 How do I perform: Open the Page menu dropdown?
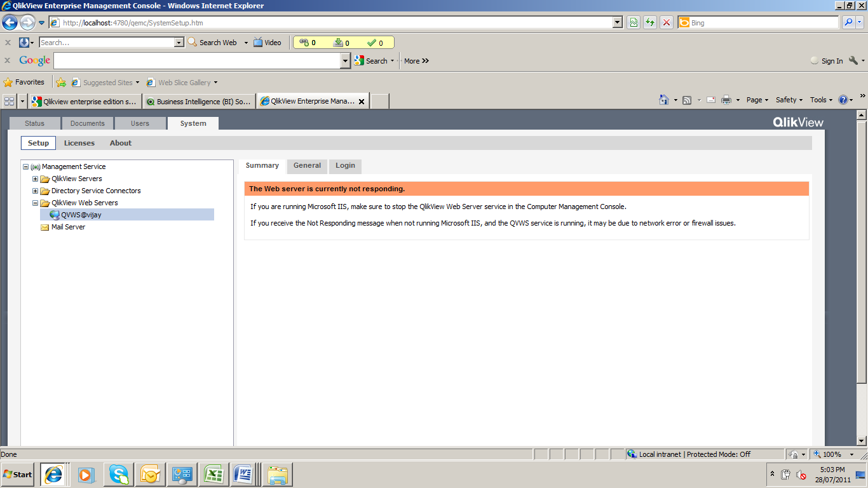[x=757, y=100]
